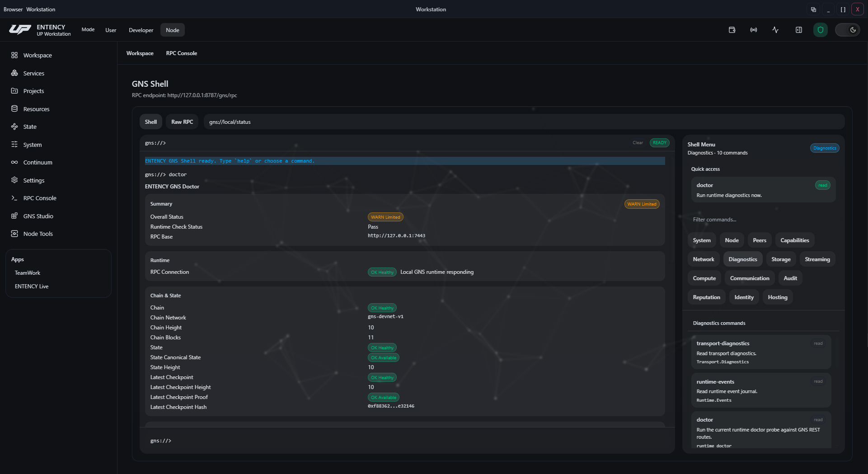Open the wallet icon in the top bar
Image resolution: width=868 pixels, height=474 pixels.
point(732,30)
